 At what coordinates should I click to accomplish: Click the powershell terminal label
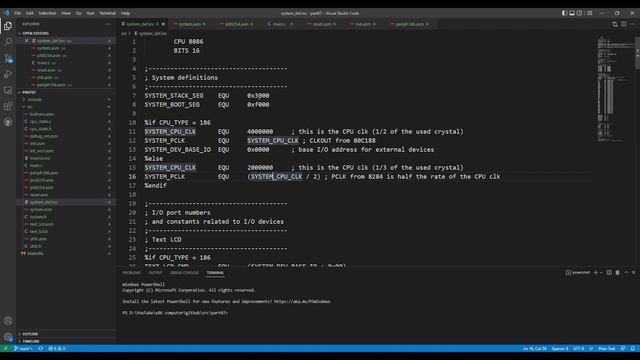pyautogui.click(x=578, y=273)
